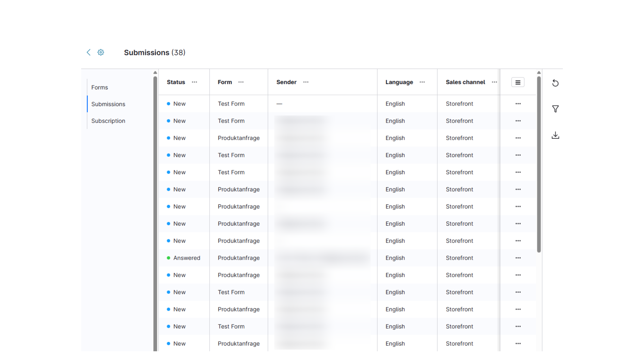Click the sidebar scrollbar up arrow
This screenshot has width=644, height=362.
click(x=155, y=72)
